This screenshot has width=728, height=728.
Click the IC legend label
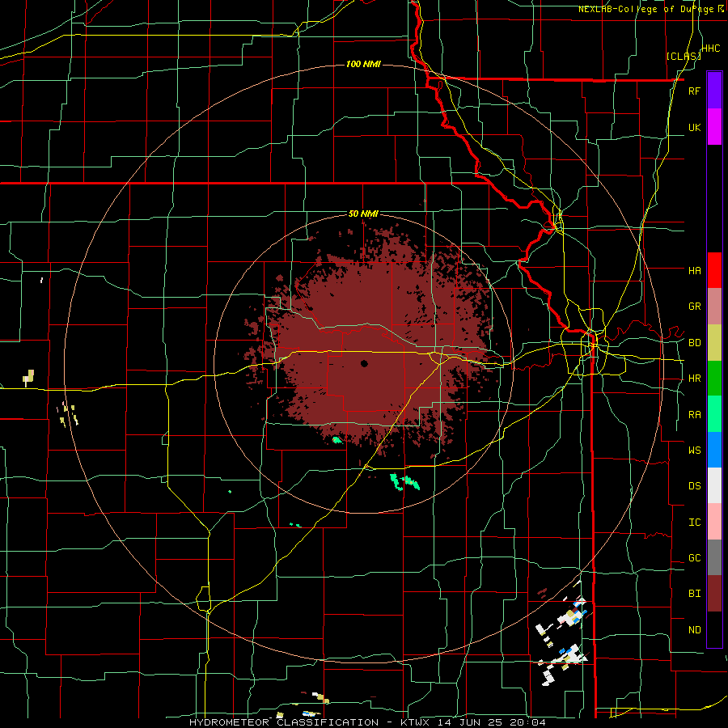pyautogui.click(x=695, y=523)
